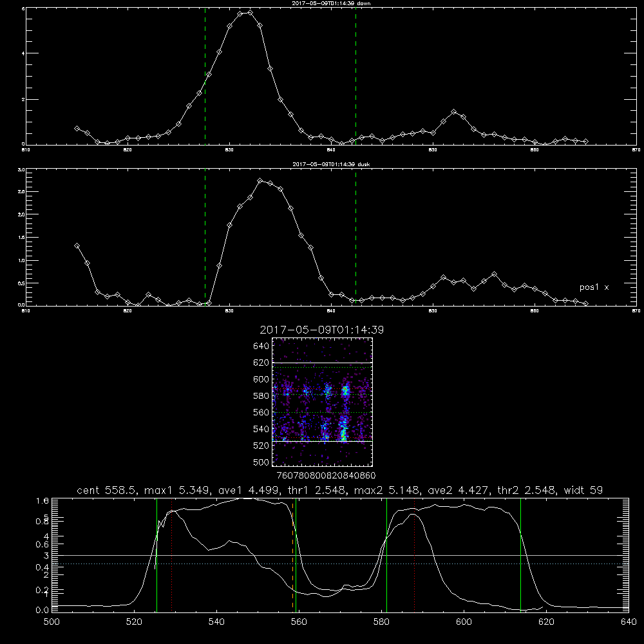
Task: Click the '540' x-axis label of bottom plot
Action: (216, 622)
